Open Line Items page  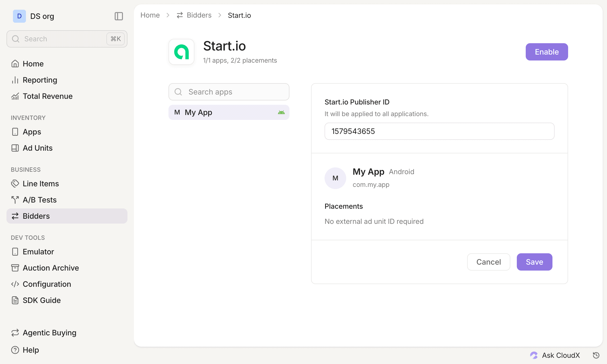[x=67, y=184]
